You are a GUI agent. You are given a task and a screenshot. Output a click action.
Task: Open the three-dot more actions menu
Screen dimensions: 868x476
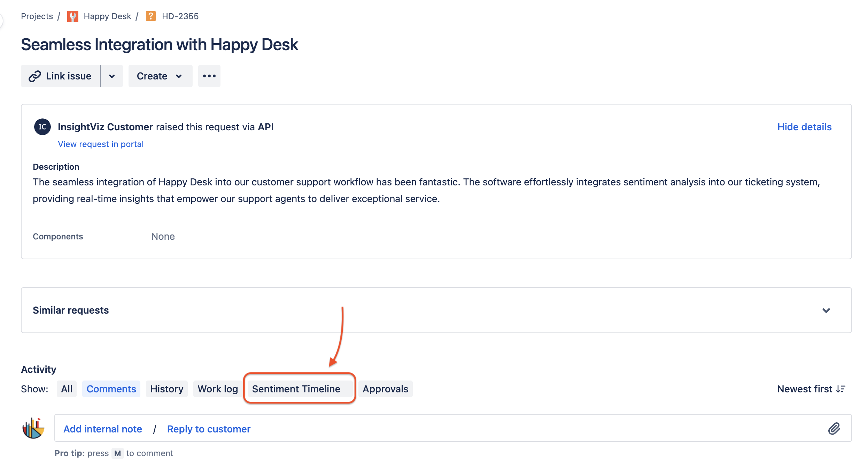[x=209, y=76]
